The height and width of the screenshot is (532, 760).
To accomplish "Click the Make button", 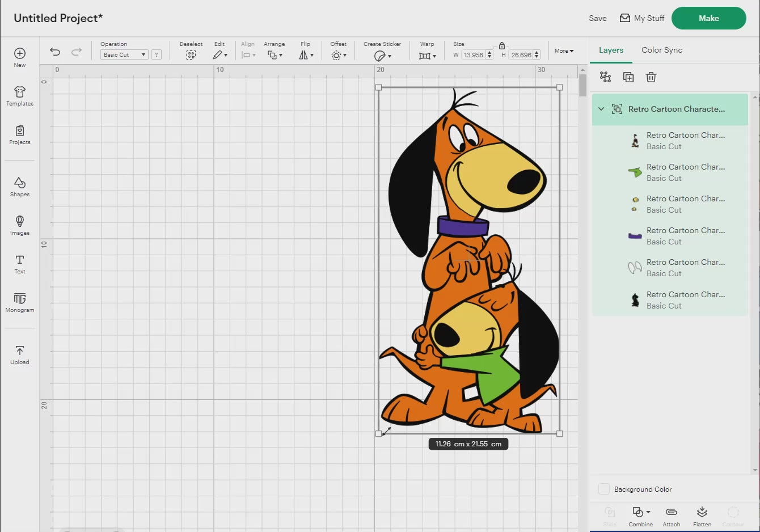I will click(709, 18).
